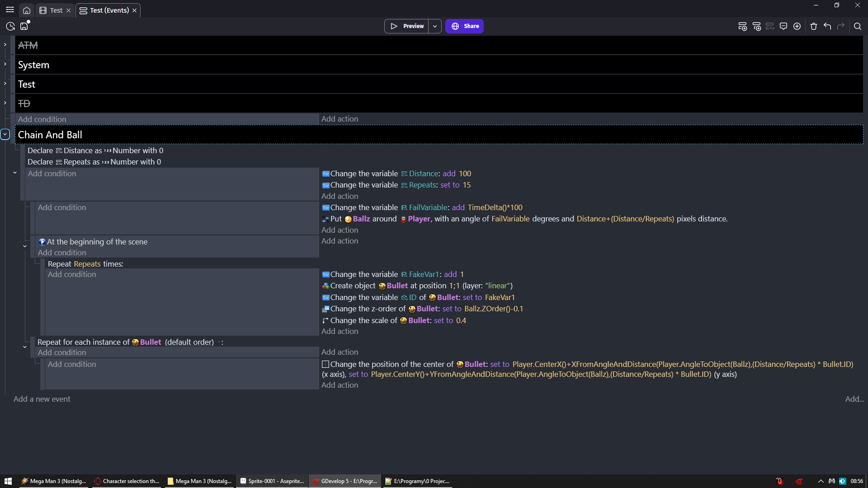Click the Add a new event link

(42, 399)
